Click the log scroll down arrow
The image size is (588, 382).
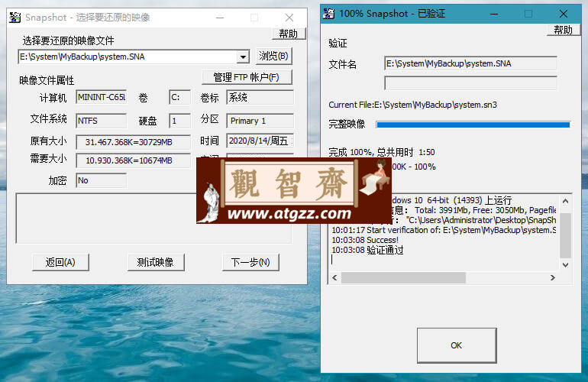pos(566,265)
